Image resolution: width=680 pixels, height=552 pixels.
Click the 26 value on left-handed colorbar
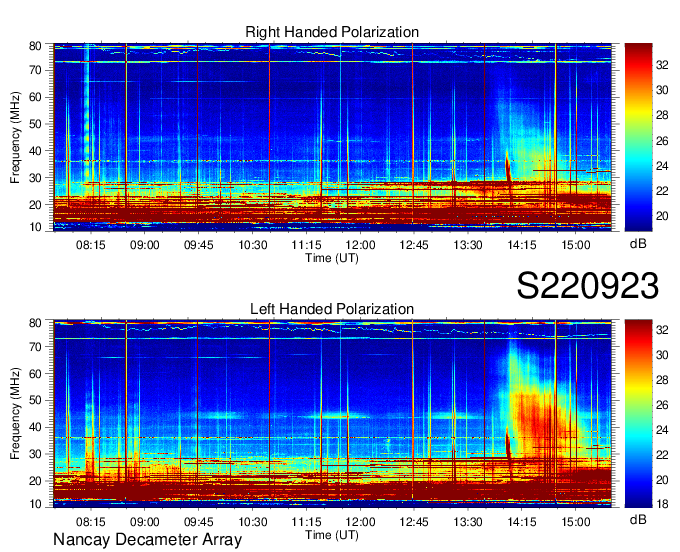point(662,405)
